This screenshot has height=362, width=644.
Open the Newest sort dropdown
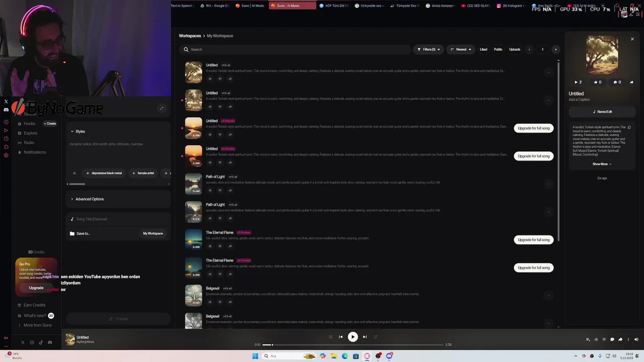click(x=460, y=49)
